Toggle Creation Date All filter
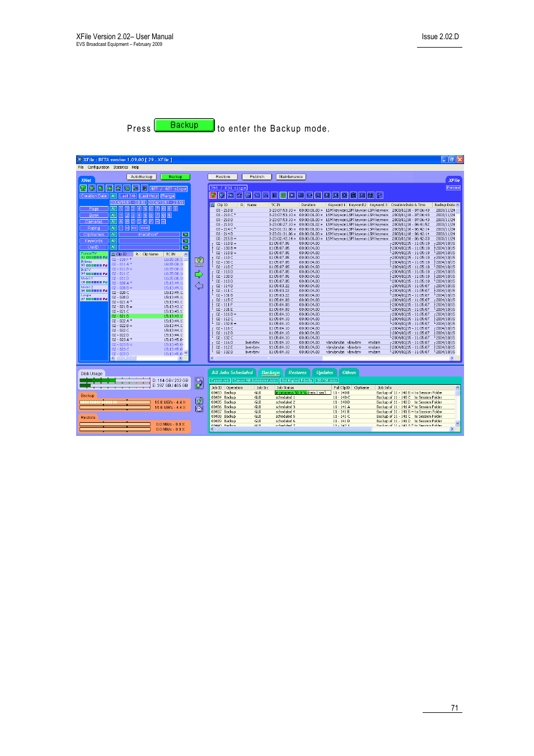 click(x=113, y=196)
